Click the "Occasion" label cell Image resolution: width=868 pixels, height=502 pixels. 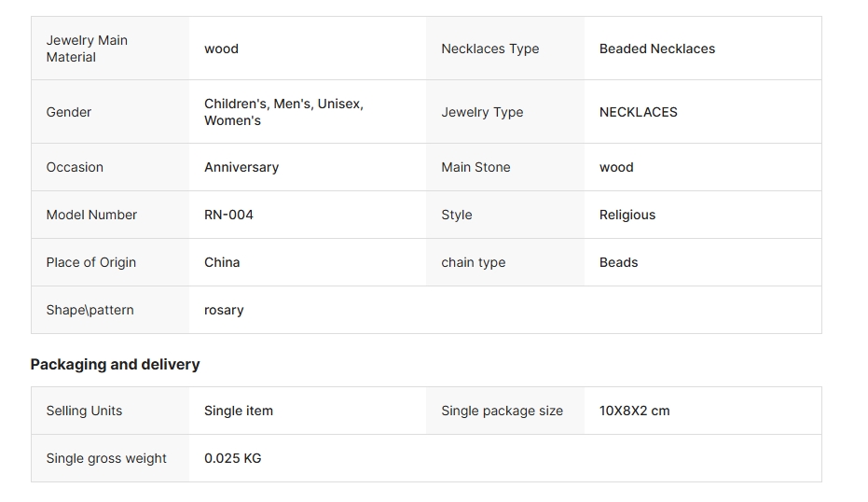click(75, 167)
